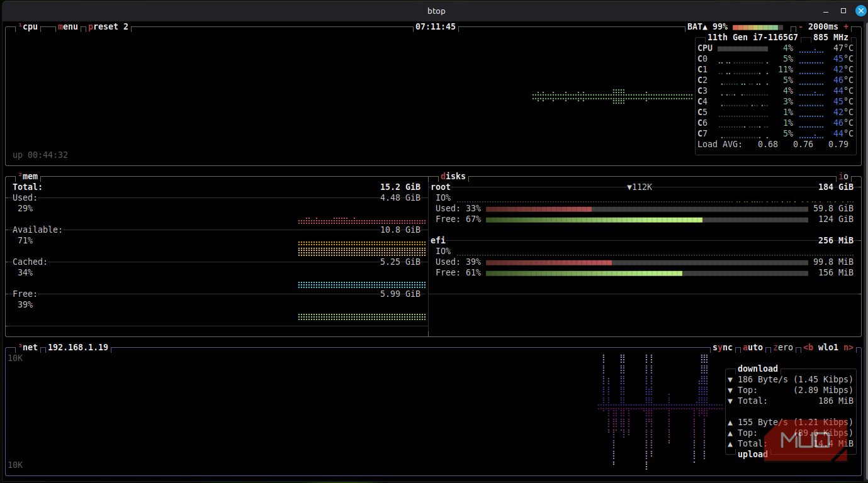The image size is (868, 483).
Task: Select the 11th Gen i7-1165G7 CPU name
Action: (x=753, y=37)
